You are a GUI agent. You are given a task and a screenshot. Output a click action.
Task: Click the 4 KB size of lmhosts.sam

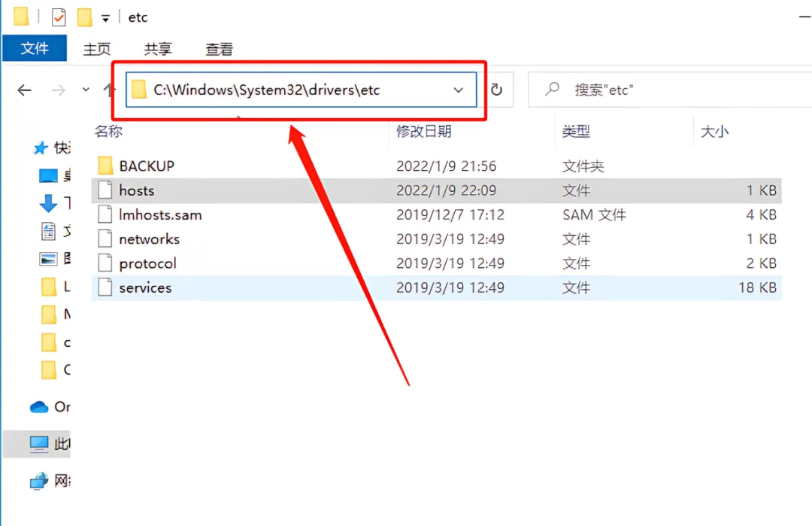tap(761, 214)
